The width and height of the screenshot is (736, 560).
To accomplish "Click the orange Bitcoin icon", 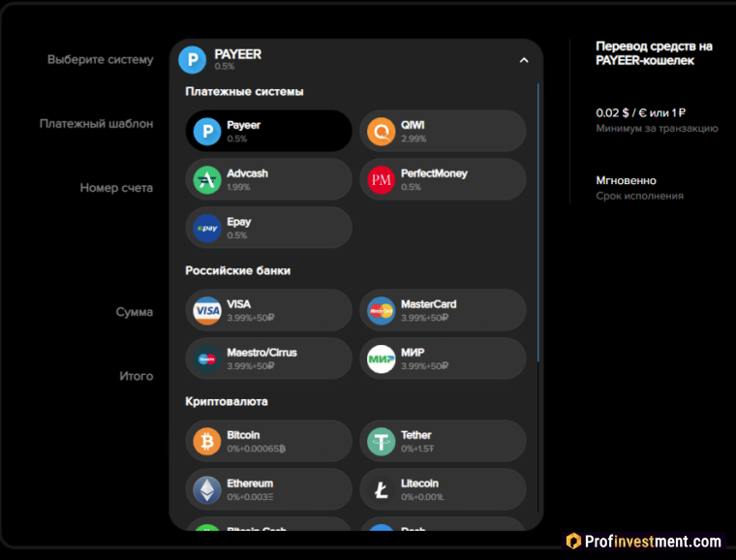I will (207, 441).
